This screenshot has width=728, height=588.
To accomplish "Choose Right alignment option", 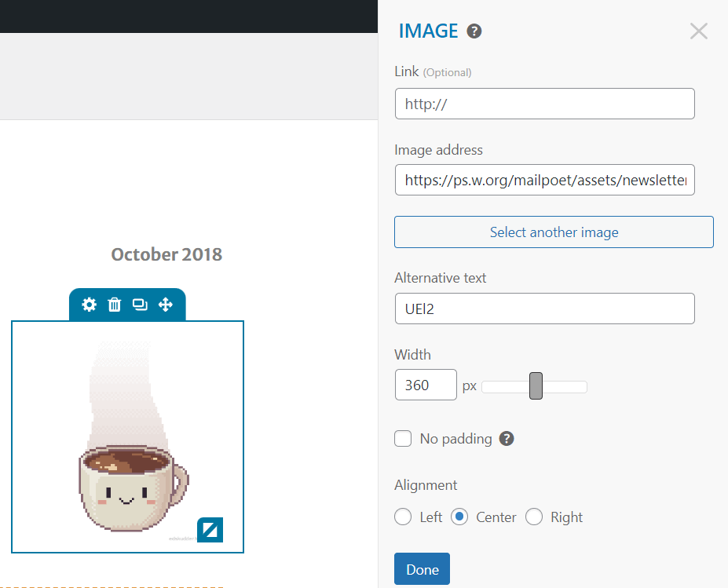I will point(534,517).
